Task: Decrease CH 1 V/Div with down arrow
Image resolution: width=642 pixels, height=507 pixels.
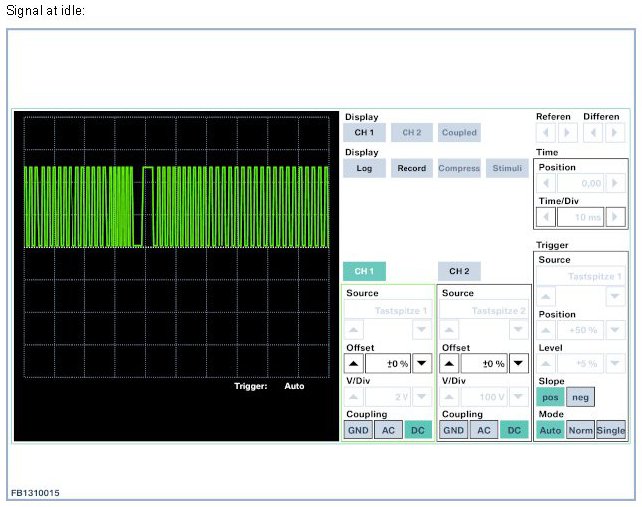Action: (x=422, y=397)
